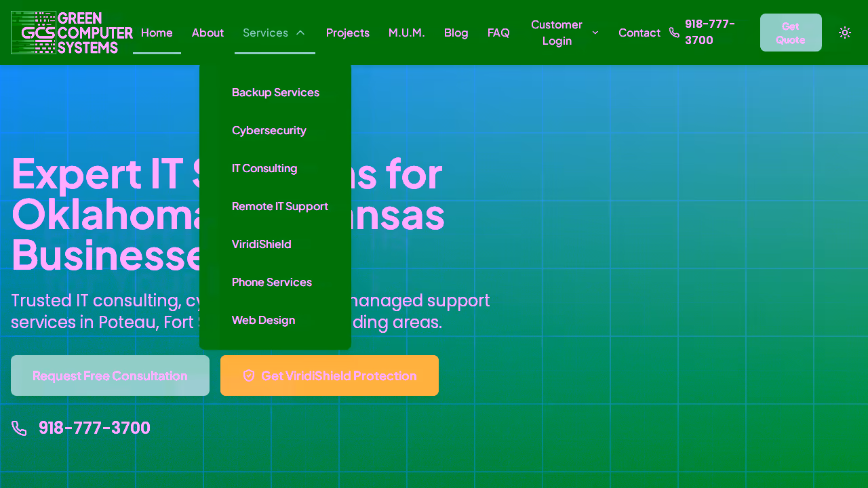
Task: Collapse the Services dropdown menu
Action: pyautogui.click(x=275, y=33)
